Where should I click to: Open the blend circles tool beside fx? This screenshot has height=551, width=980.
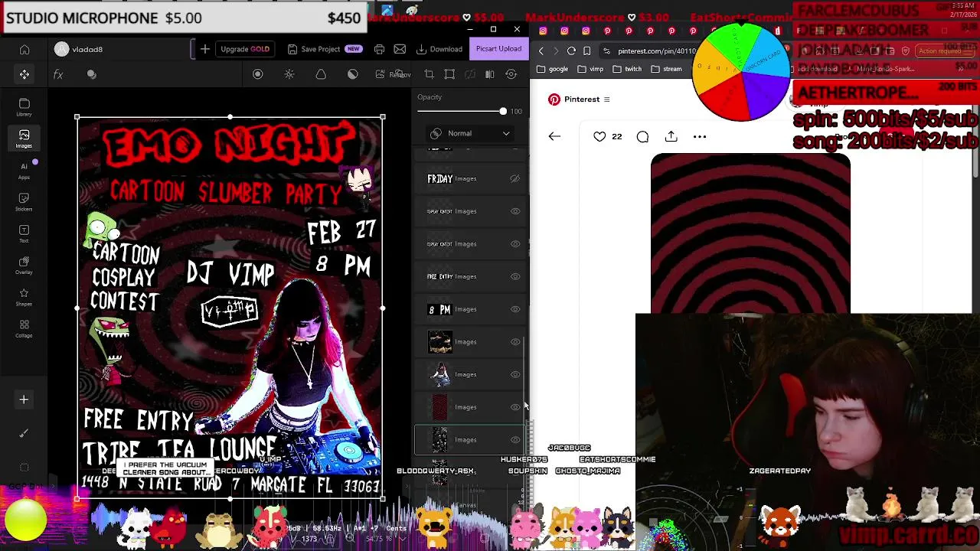(91, 74)
